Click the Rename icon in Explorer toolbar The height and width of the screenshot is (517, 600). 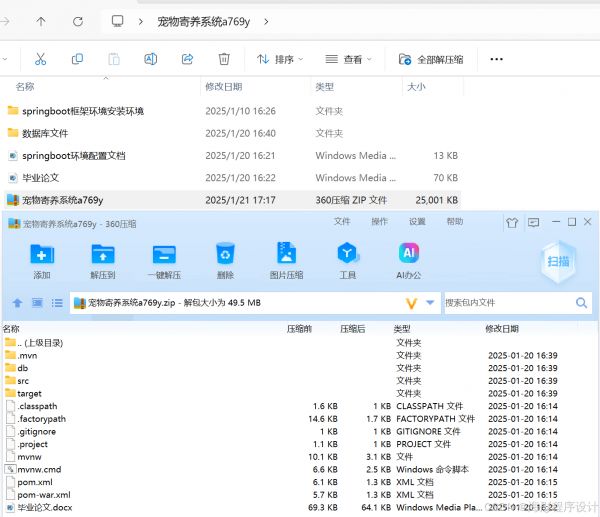pos(150,59)
